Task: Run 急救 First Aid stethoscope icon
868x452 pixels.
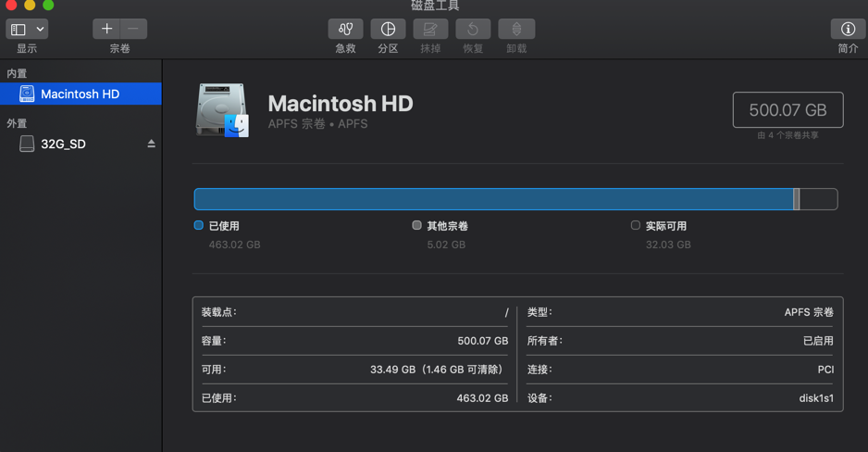Action: click(345, 29)
